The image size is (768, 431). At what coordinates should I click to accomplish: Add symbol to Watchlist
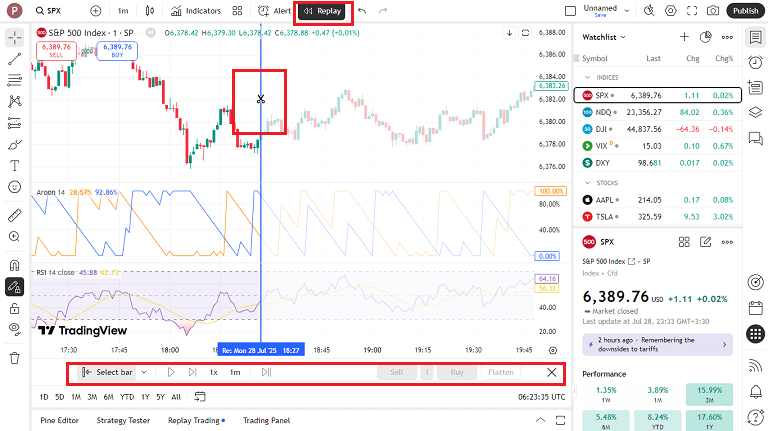pos(684,37)
